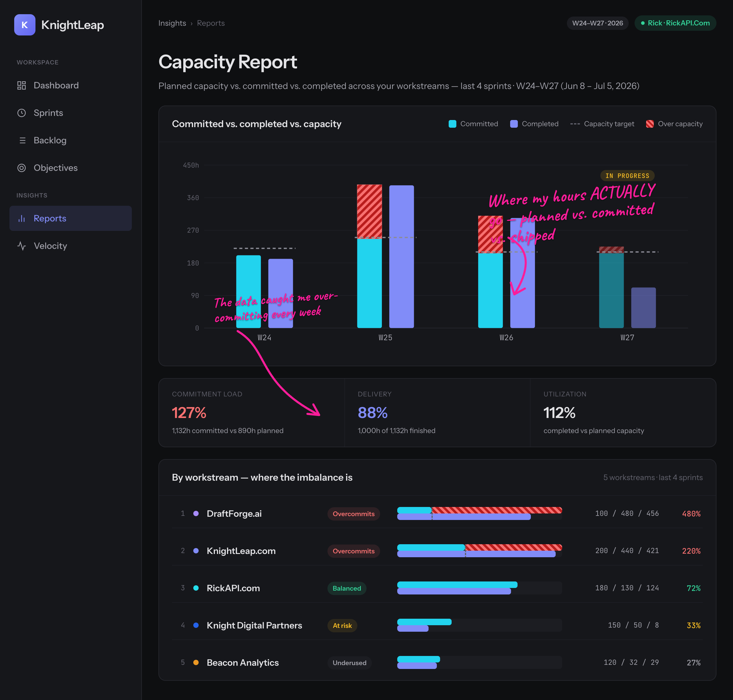Click the Underused status tag

350,663
